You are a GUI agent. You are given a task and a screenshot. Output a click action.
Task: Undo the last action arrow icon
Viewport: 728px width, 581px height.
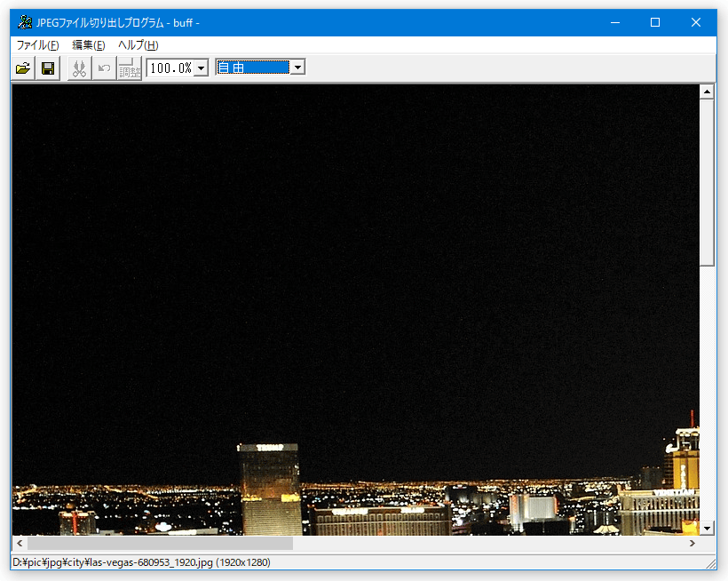tap(104, 68)
